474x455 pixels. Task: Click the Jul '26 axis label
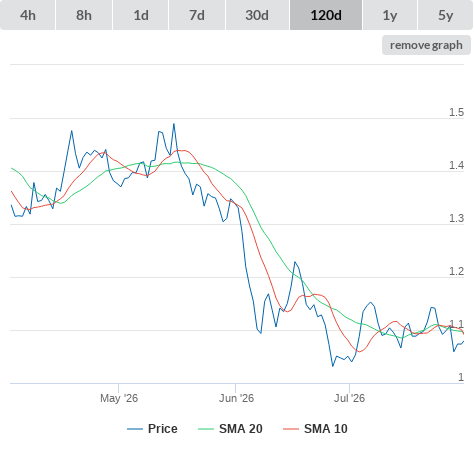(x=349, y=398)
